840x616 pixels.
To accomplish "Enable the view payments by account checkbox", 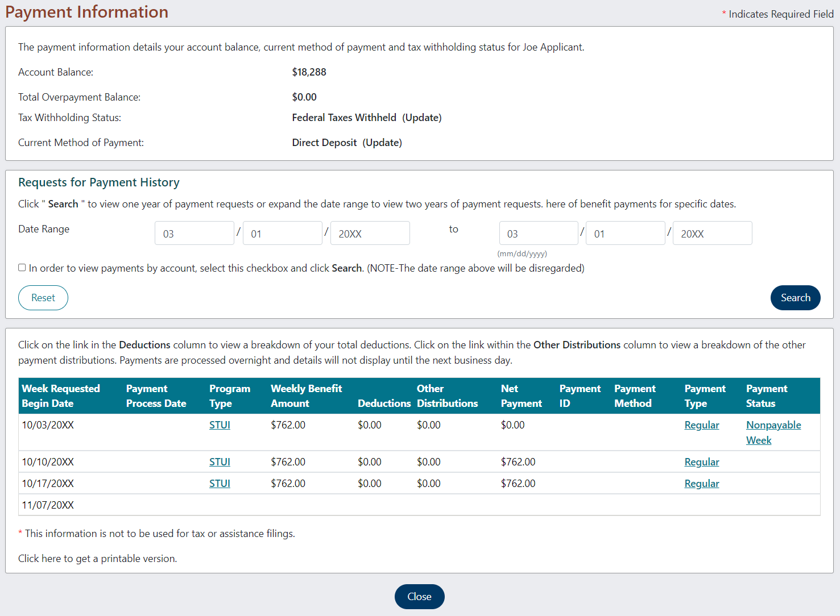I will tap(22, 267).
